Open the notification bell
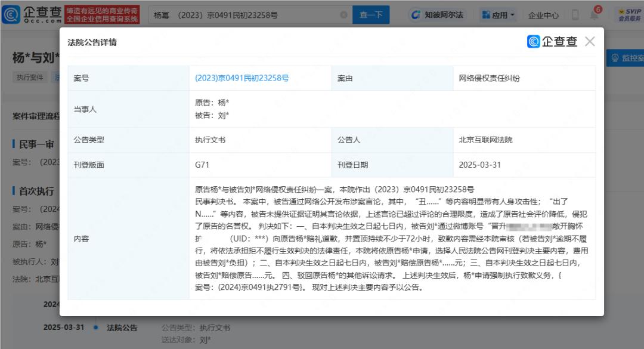Image resolution: width=644 pixels, height=349 pixels. (595, 14)
